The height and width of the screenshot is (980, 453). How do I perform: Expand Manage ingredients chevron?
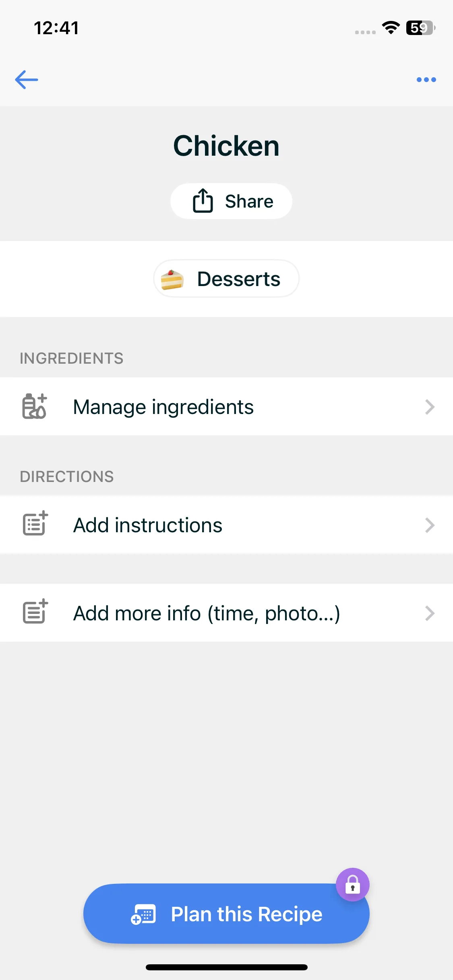point(430,407)
